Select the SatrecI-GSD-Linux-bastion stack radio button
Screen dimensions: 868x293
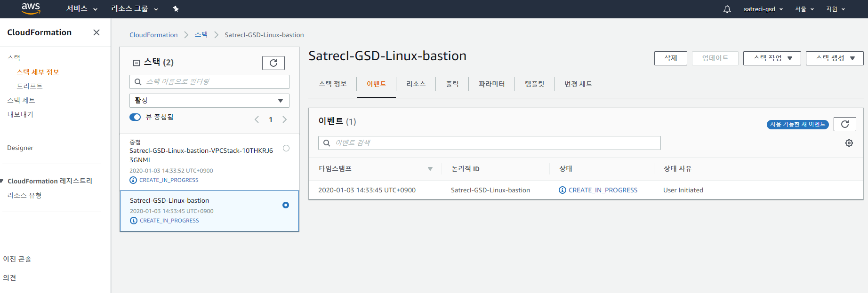(285, 205)
